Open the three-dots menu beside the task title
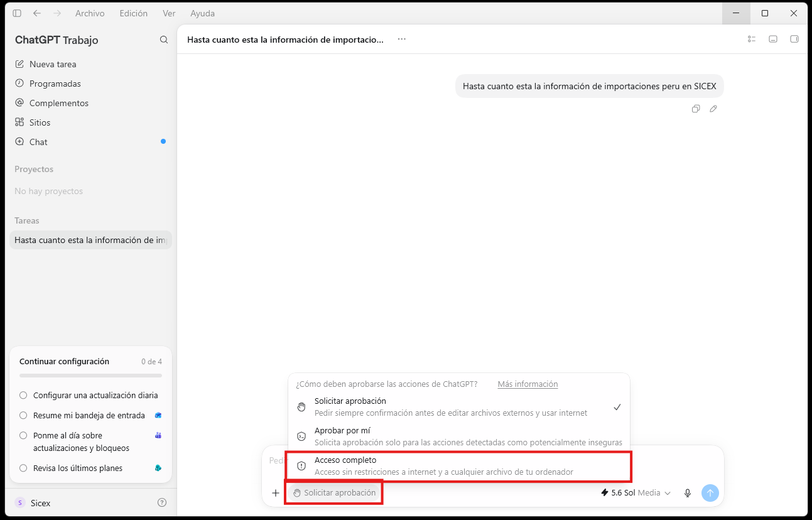This screenshot has width=812, height=520. 402,39
